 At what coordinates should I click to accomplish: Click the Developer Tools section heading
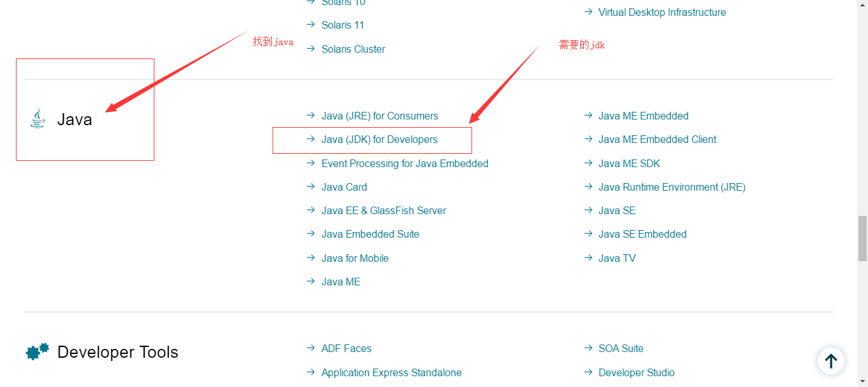pos(118,352)
